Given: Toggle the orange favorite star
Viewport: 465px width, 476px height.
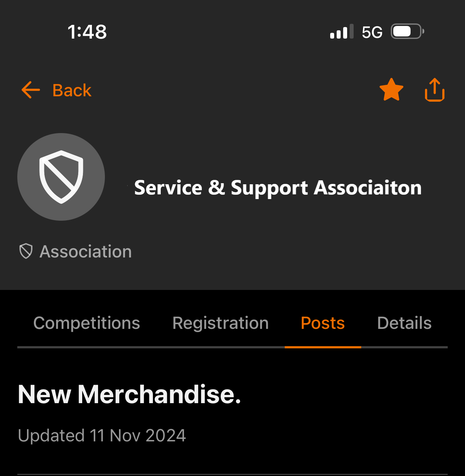Looking at the screenshot, I should coord(391,89).
